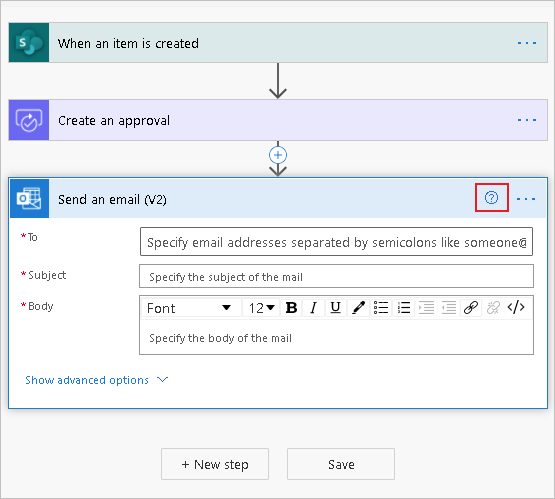Pick a text highlight color with the pen

pos(358,308)
